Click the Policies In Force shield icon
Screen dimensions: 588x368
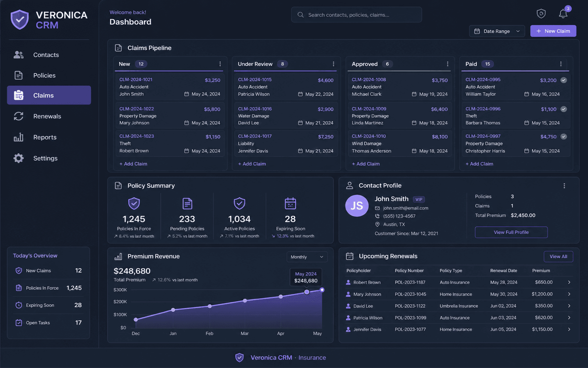click(134, 203)
